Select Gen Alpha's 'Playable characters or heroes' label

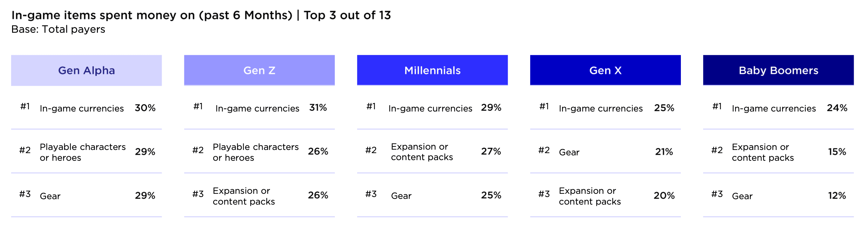(83, 152)
